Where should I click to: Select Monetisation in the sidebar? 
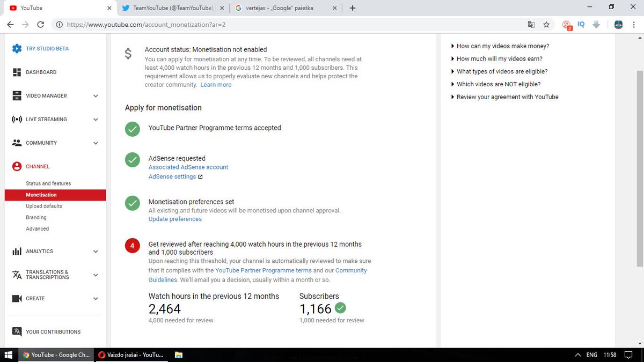pos(55,195)
